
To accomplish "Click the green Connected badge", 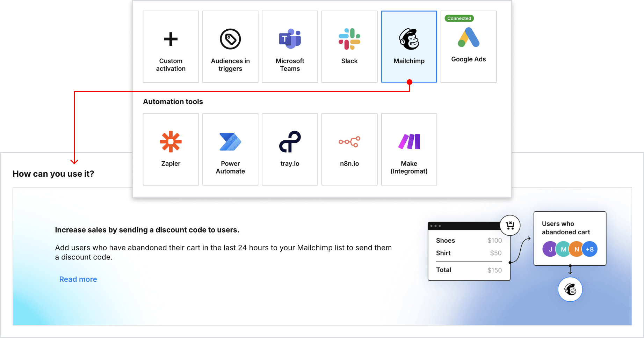I will (x=459, y=19).
